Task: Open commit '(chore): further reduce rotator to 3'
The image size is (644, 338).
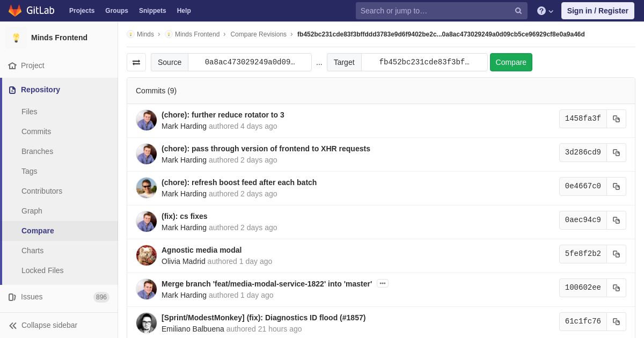Action: click(x=223, y=115)
